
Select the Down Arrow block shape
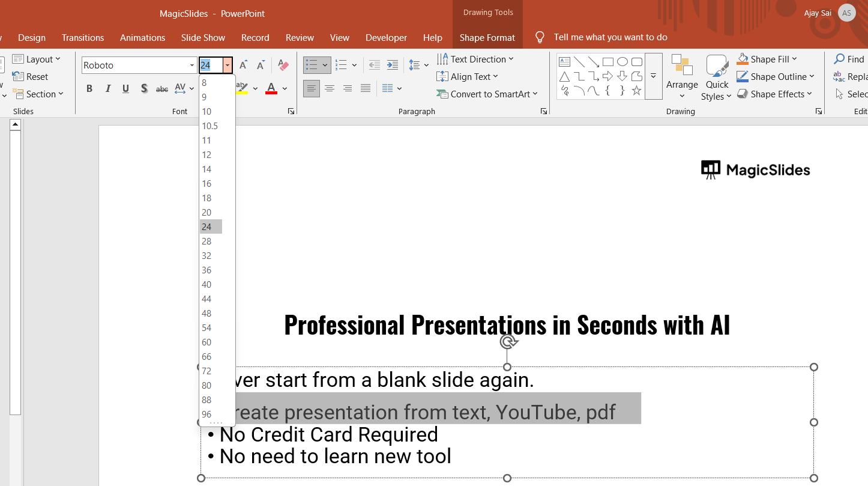[x=622, y=76]
